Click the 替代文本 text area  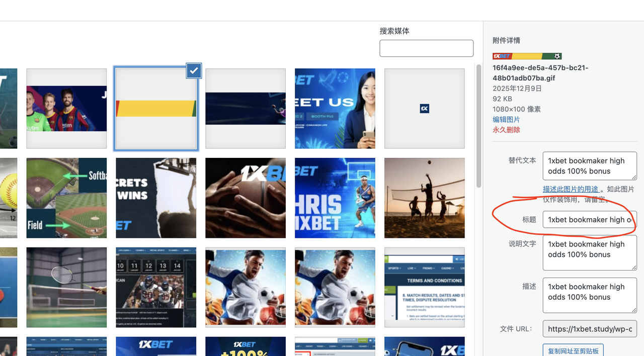[590, 166]
